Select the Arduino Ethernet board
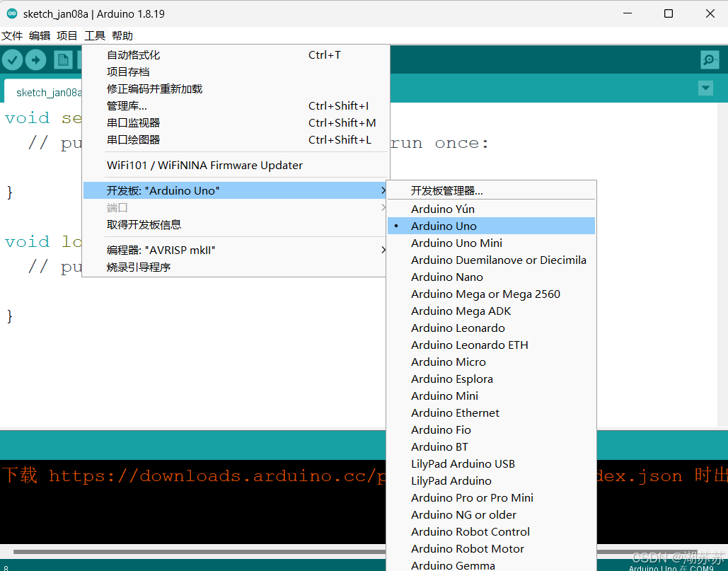 pyautogui.click(x=491, y=413)
